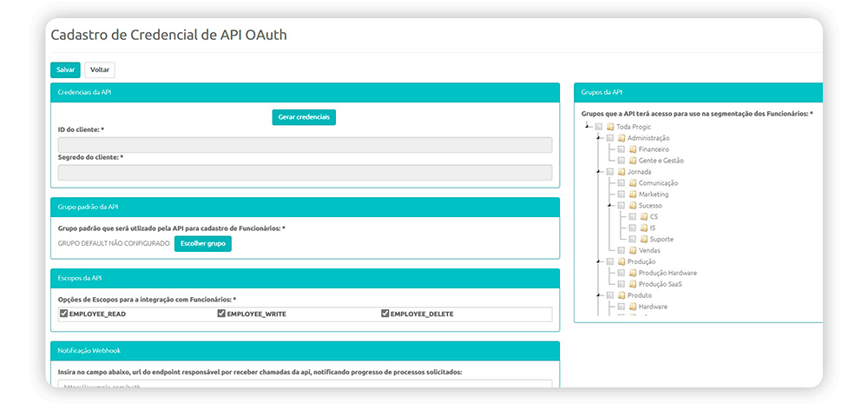The width and height of the screenshot is (868, 410).
Task: Click the Administração label in the tree
Action: pos(648,138)
